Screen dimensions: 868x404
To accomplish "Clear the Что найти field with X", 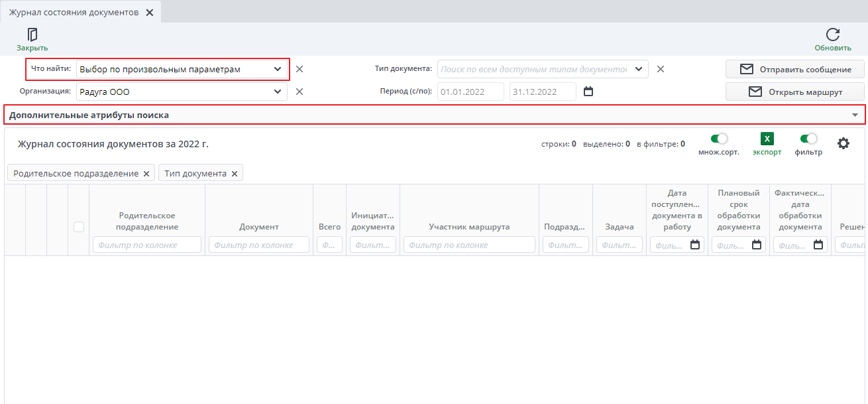I will [299, 69].
